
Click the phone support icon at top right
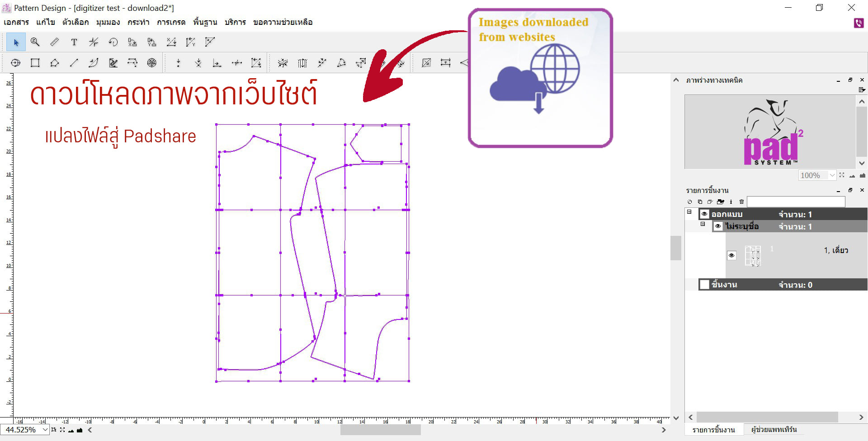[859, 23]
